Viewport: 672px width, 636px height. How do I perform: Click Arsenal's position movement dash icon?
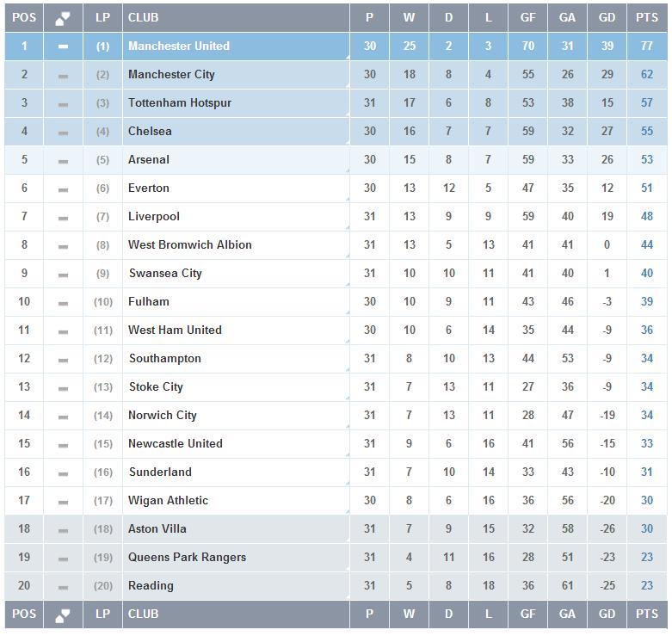point(63,160)
